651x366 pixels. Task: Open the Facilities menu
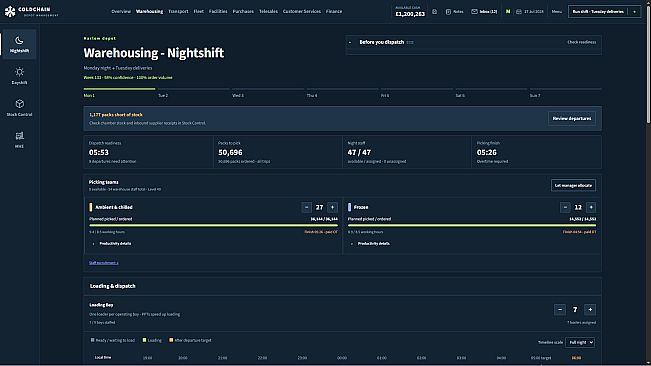tap(218, 11)
